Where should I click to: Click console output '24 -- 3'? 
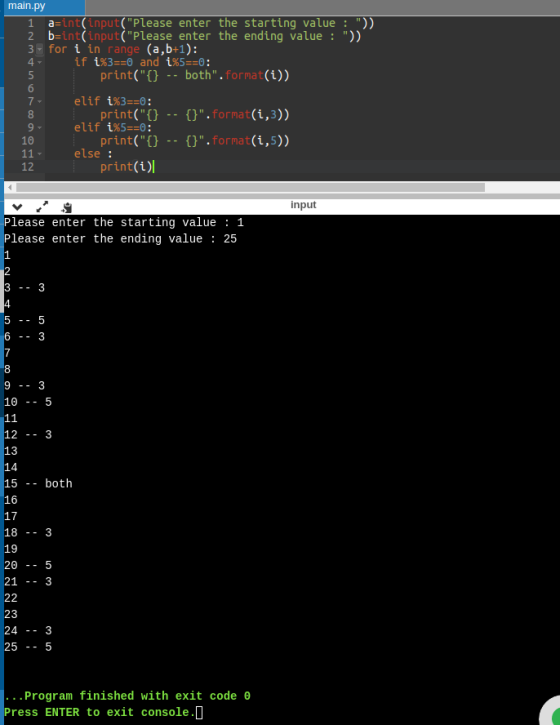coord(28,631)
